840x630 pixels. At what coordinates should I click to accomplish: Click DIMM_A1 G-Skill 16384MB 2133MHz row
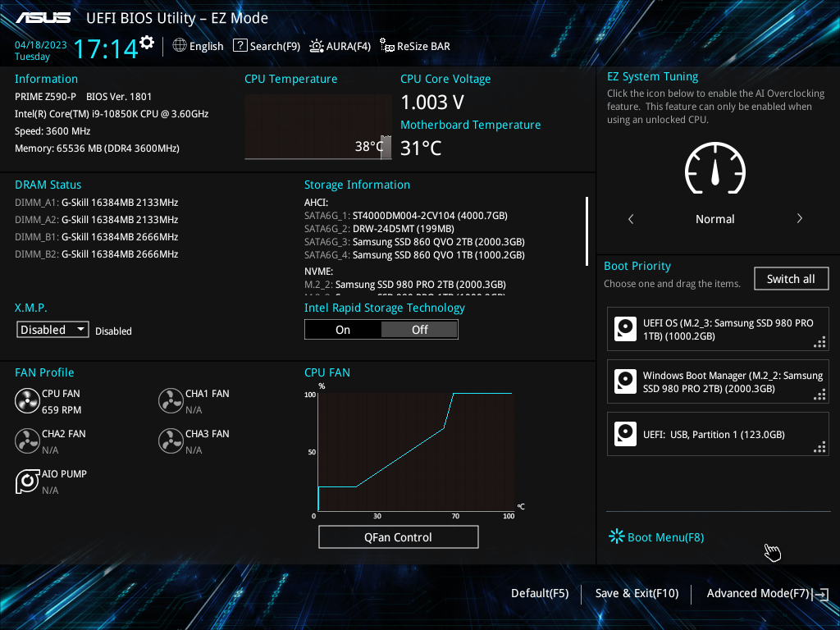pos(97,203)
